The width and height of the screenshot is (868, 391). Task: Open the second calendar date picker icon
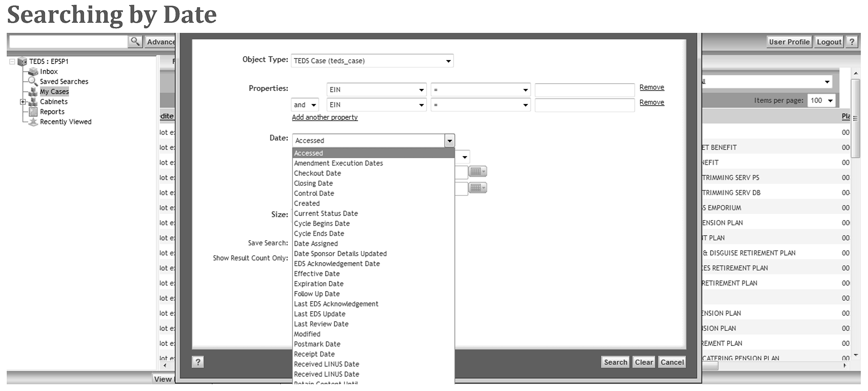[477, 188]
